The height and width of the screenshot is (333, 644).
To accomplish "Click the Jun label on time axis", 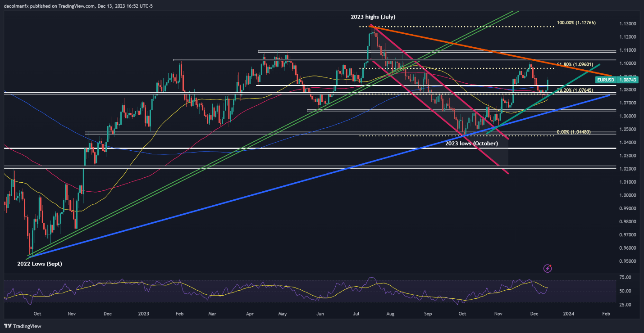I will 320,314.
